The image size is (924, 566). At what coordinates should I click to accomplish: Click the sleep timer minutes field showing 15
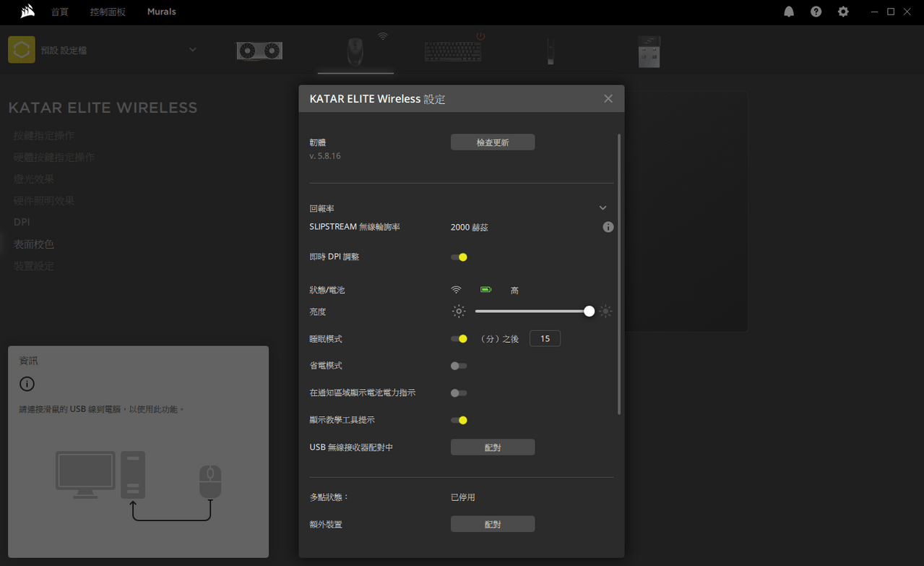[545, 338]
